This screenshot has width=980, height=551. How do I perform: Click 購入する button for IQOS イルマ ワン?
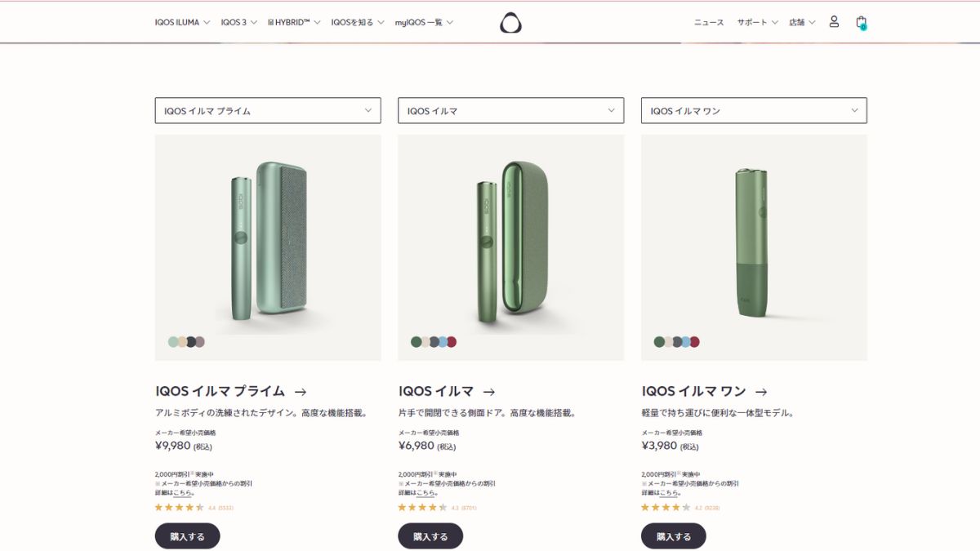[x=674, y=536]
